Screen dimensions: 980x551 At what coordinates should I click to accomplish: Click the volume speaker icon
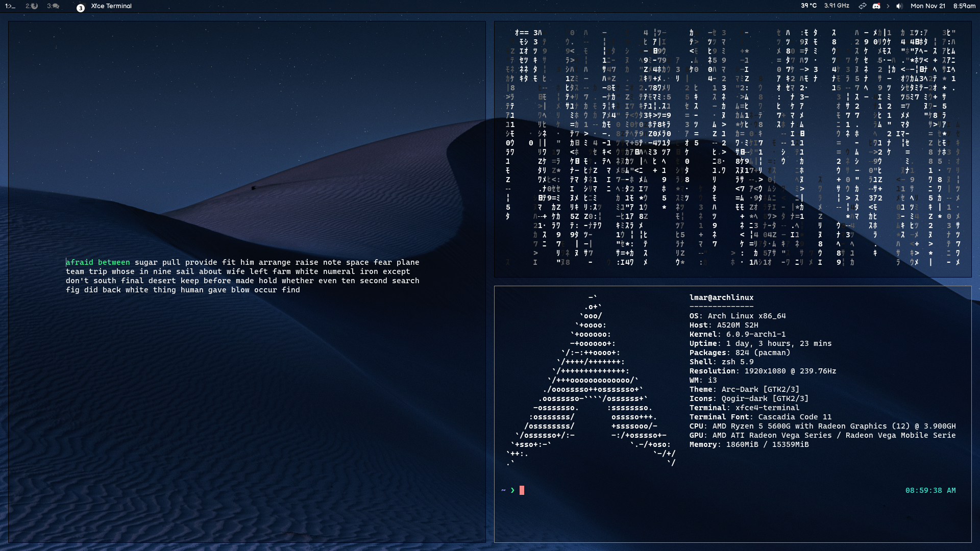[x=899, y=6]
